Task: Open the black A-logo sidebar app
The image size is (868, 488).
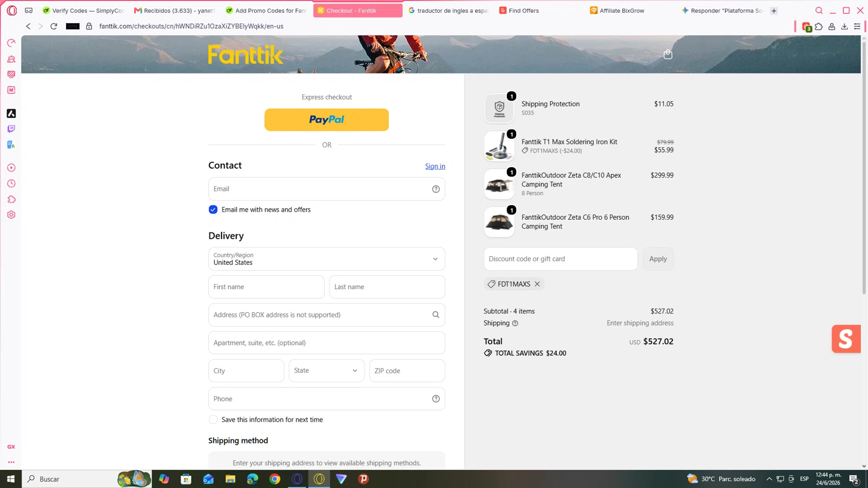Action: pyautogui.click(x=11, y=113)
